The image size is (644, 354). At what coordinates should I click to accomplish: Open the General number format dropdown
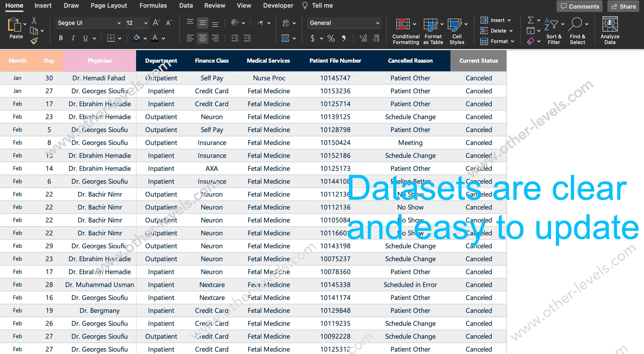click(377, 23)
